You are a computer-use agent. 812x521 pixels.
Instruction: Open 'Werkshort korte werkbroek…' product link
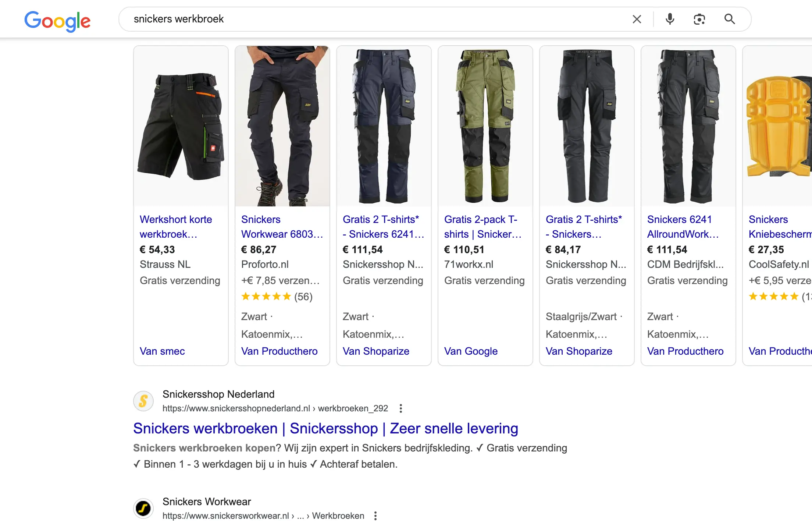point(176,227)
